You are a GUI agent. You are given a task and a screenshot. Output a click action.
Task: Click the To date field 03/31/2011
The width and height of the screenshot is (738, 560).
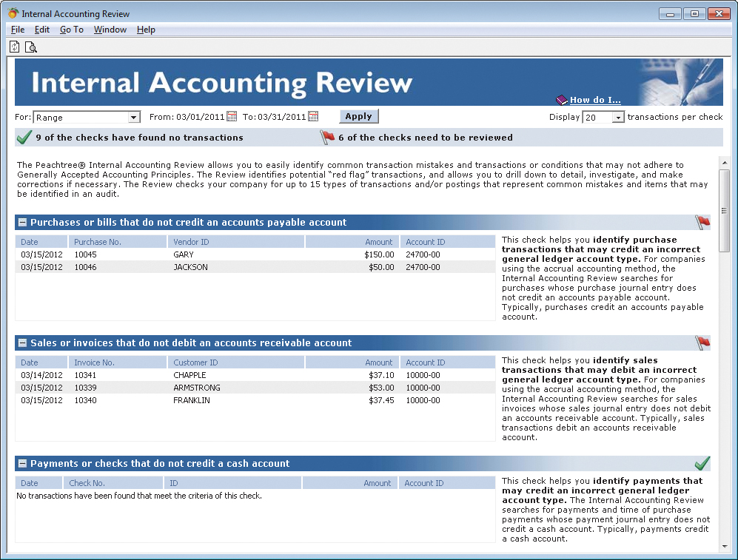(x=282, y=117)
